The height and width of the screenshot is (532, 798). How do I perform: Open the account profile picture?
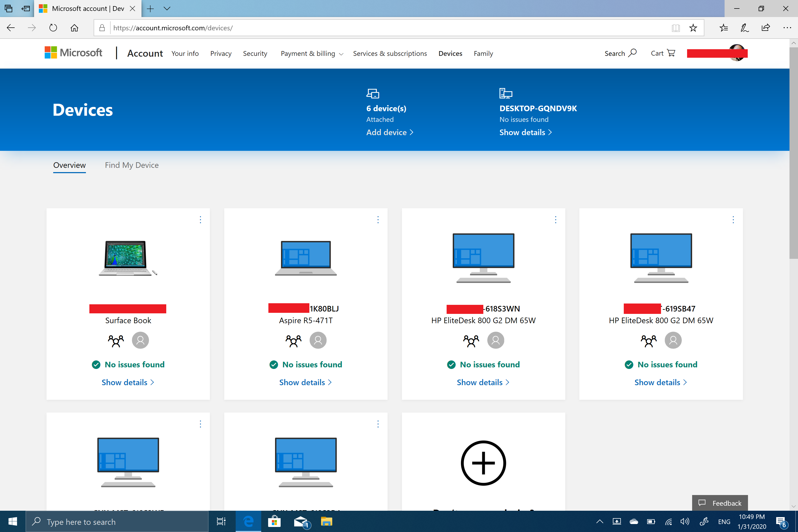click(737, 53)
